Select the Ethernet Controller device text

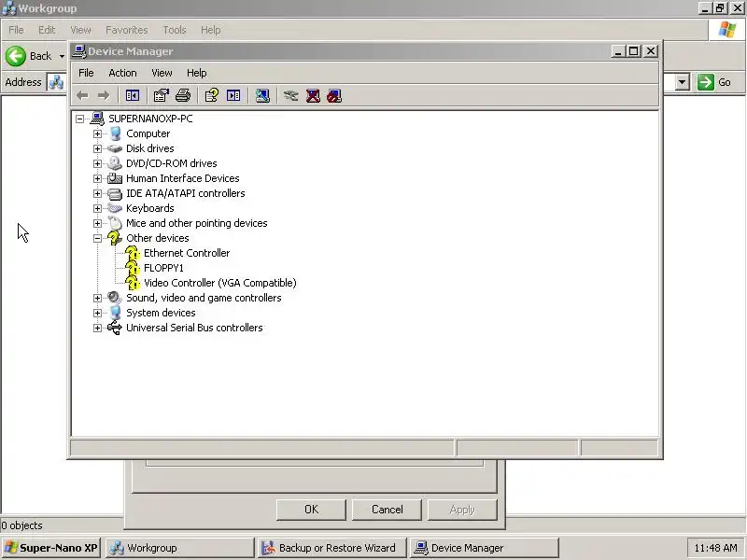pos(187,253)
